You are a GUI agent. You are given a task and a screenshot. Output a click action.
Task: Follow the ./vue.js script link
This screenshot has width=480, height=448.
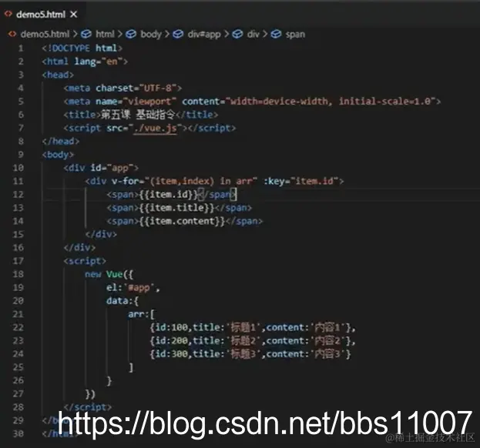click(x=155, y=128)
